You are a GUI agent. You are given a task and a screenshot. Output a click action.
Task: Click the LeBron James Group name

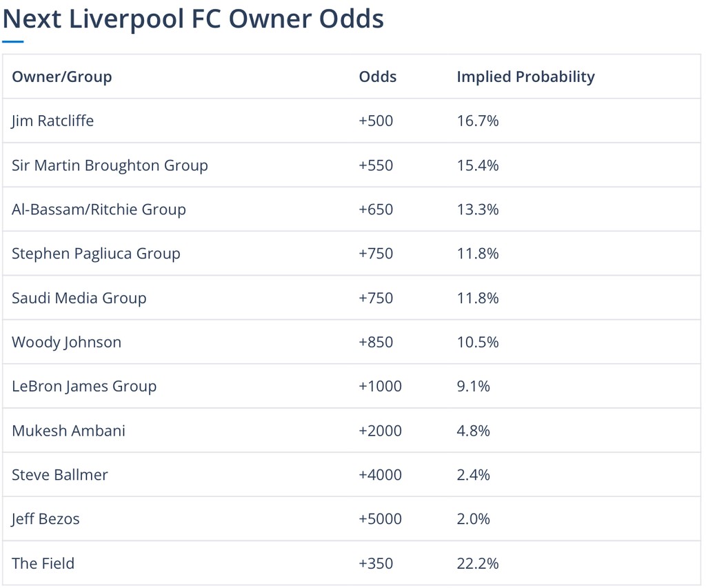(x=84, y=386)
